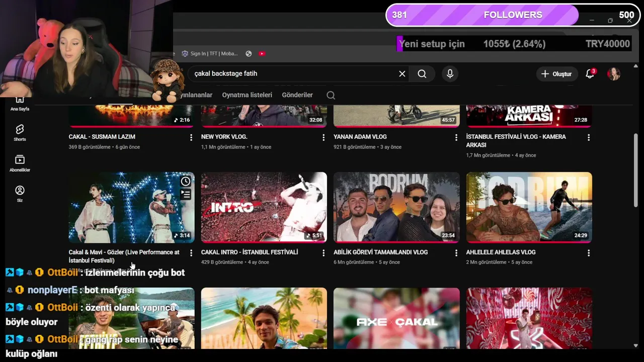Image resolution: width=644 pixels, height=362 pixels.
Task: Click the scrollbar down arrow
Action: 635,345
